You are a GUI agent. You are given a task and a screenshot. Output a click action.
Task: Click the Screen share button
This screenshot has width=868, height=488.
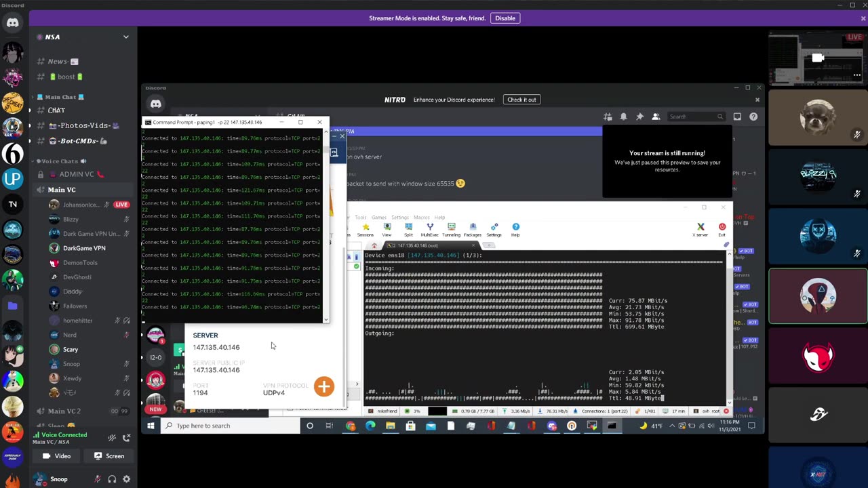(x=108, y=456)
